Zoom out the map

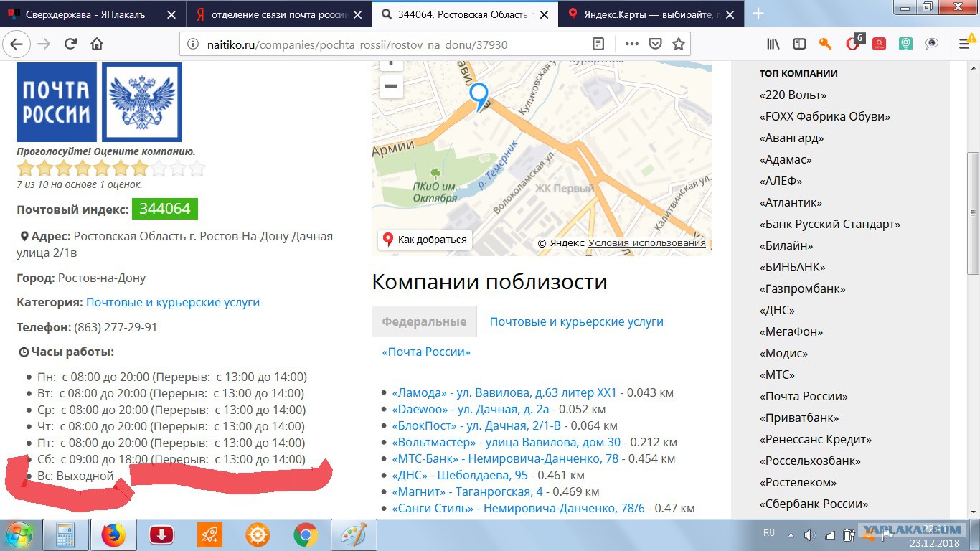(x=390, y=87)
